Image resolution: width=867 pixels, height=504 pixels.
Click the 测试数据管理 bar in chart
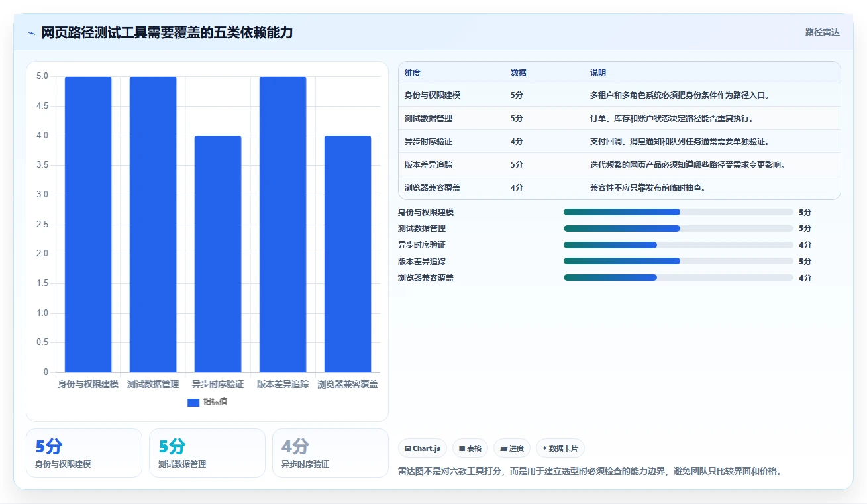[x=153, y=224]
